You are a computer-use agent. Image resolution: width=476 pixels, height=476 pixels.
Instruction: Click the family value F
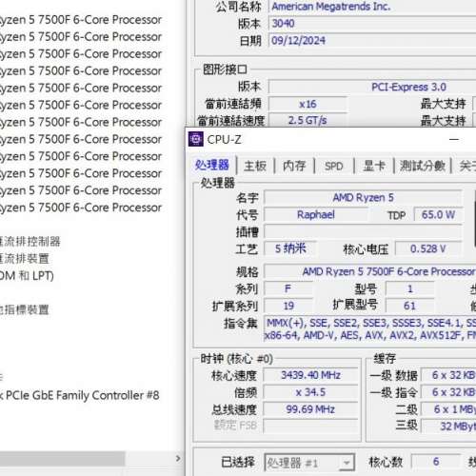288,288
